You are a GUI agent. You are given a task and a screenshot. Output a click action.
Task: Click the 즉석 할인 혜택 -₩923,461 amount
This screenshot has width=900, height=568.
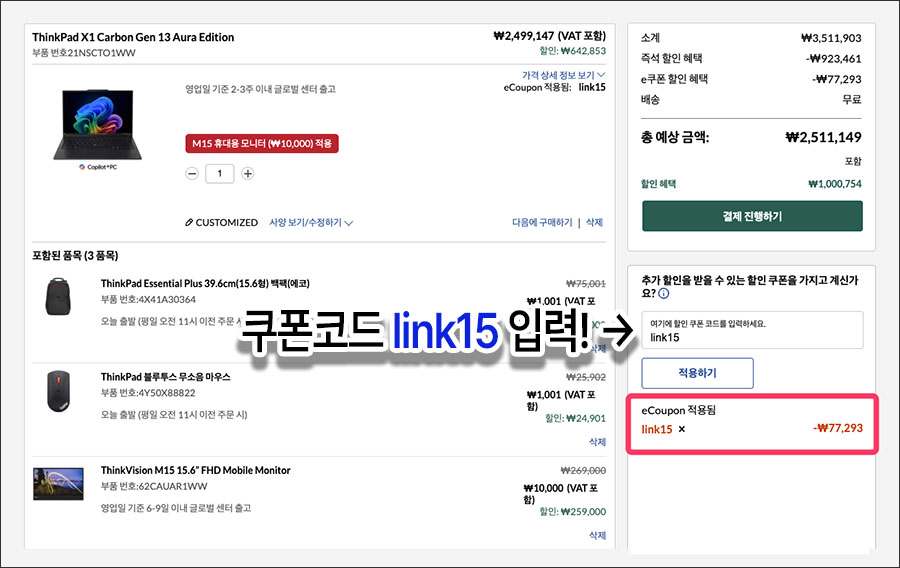[833, 59]
